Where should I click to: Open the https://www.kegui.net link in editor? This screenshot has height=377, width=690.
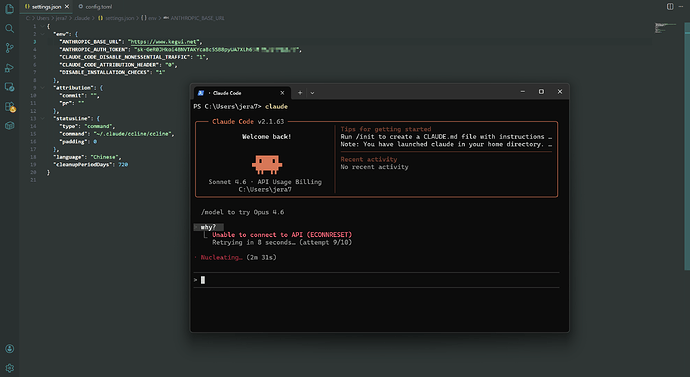pyautogui.click(x=164, y=42)
